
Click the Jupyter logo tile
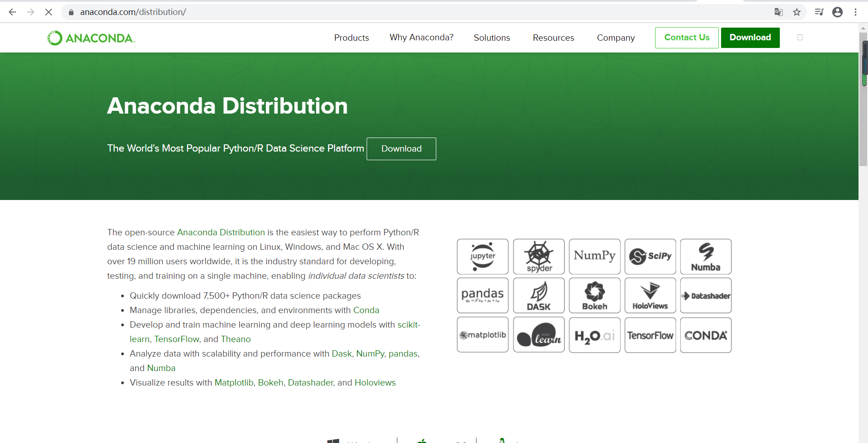(x=483, y=257)
